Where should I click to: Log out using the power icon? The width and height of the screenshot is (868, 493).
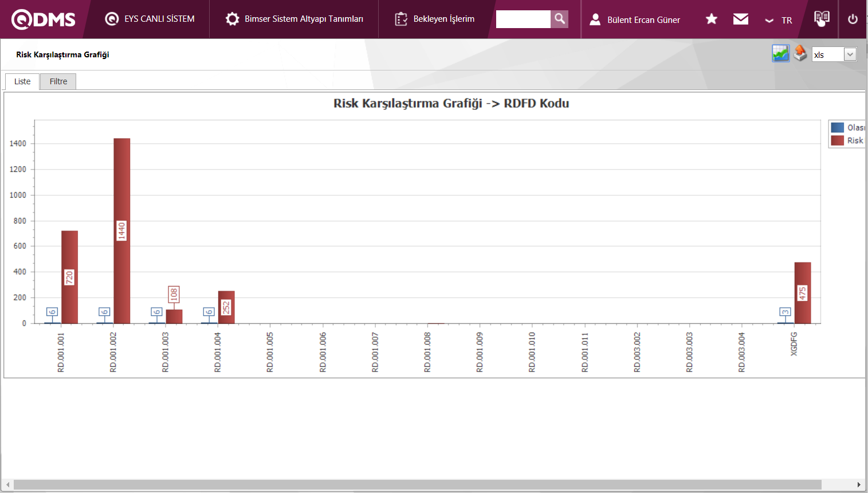click(x=853, y=19)
